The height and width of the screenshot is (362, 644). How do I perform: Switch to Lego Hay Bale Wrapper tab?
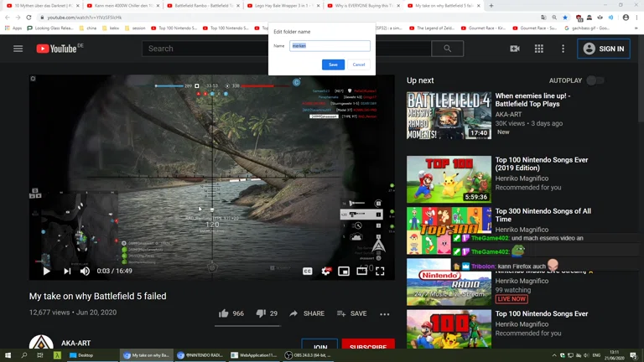(x=283, y=6)
